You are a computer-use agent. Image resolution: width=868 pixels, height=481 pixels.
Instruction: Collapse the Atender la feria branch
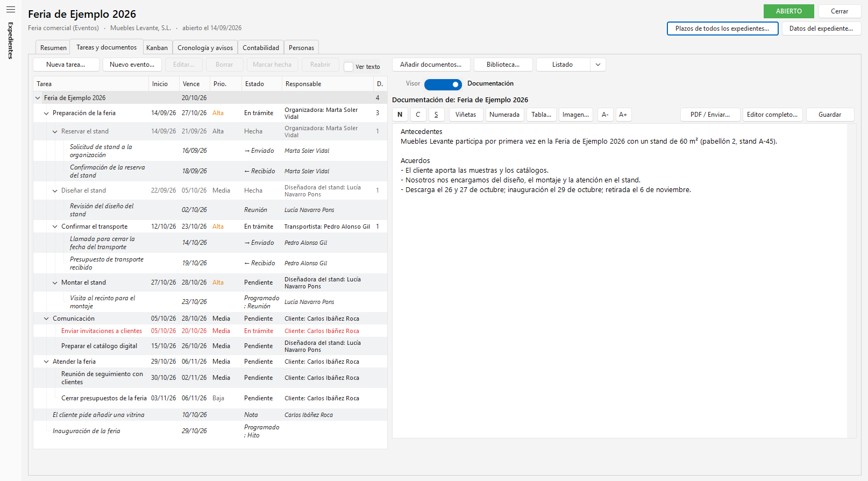tap(46, 362)
